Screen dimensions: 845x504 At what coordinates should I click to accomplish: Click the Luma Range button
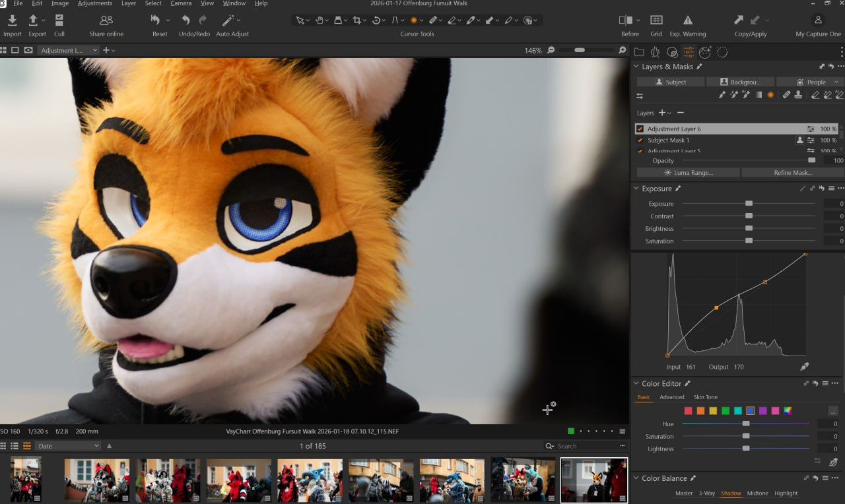688,173
